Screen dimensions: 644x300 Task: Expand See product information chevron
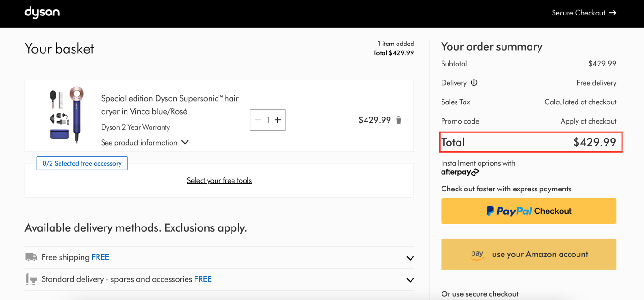coord(185,142)
